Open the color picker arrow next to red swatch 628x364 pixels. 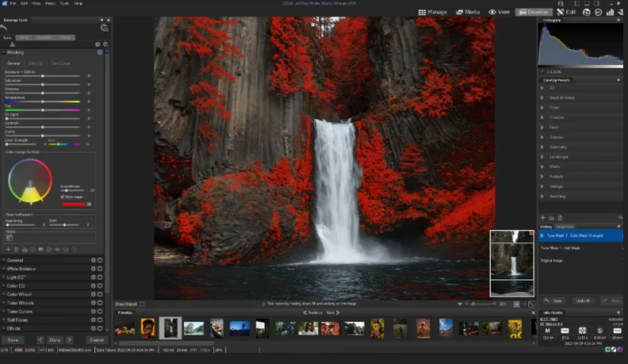(x=89, y=205)
